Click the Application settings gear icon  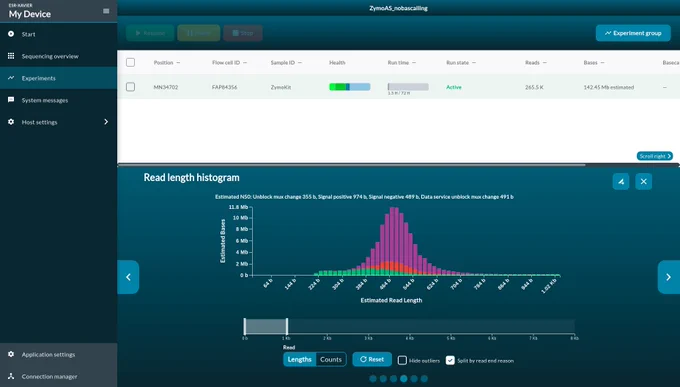(x=11, y=354)
